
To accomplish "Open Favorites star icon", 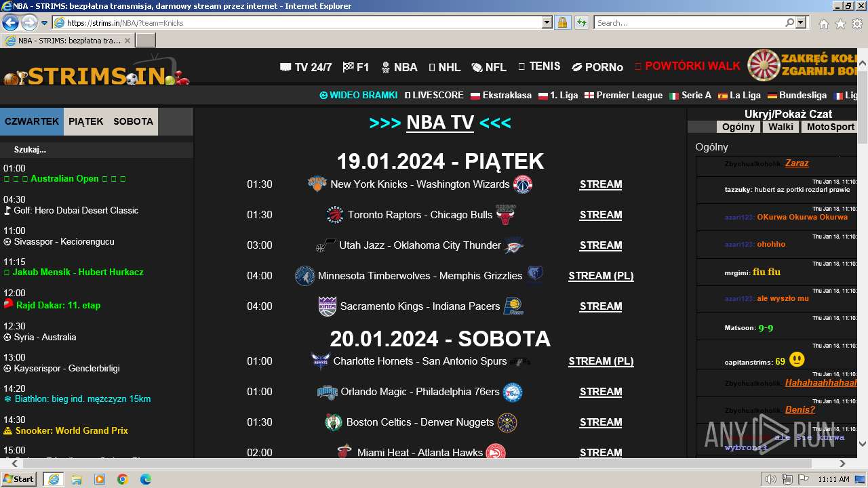I will [x=840, y=23].
